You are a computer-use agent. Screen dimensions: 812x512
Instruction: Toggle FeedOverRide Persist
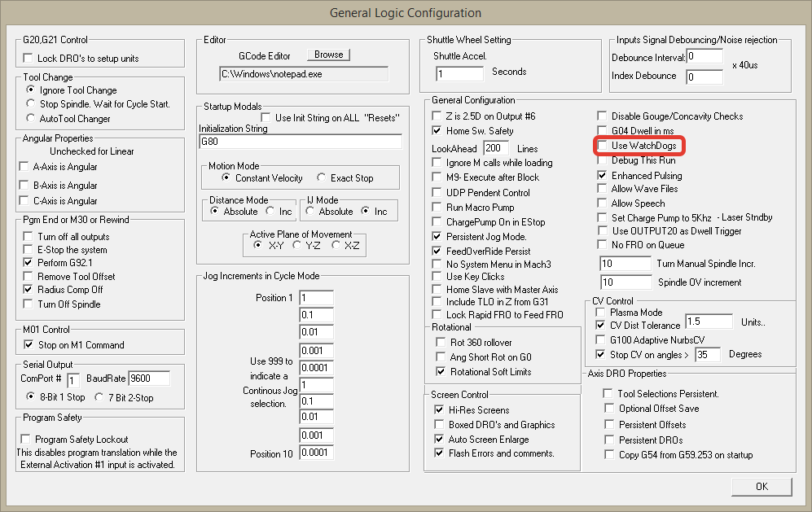(437, 251)
